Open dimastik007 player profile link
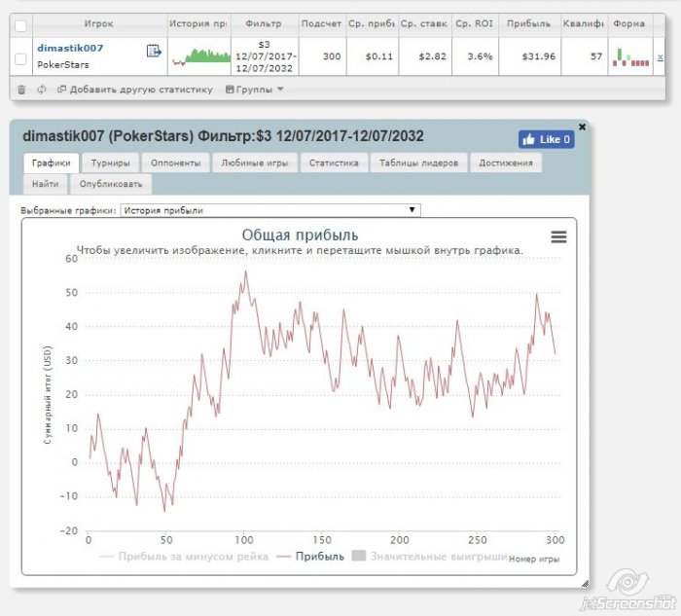 (x=70, y=49)
